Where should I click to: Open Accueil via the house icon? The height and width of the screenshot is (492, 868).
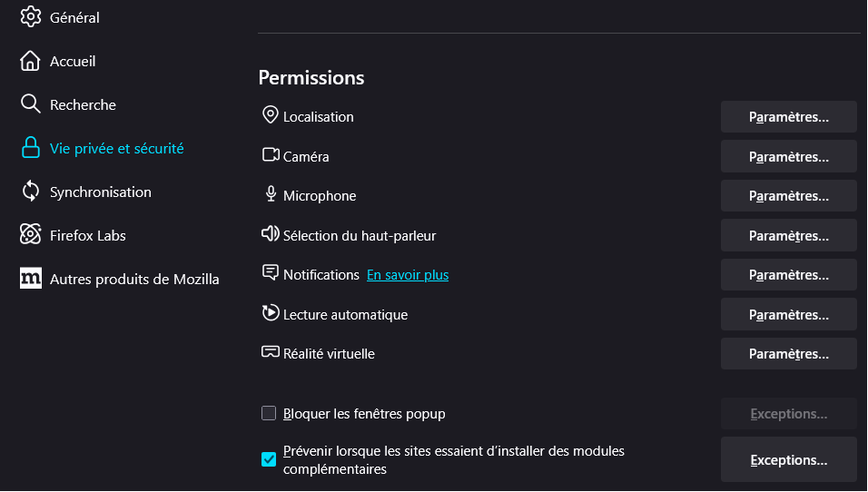31,61
